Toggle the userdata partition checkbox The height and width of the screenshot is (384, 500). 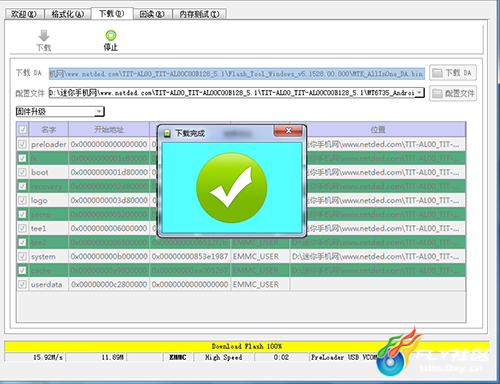22,284
